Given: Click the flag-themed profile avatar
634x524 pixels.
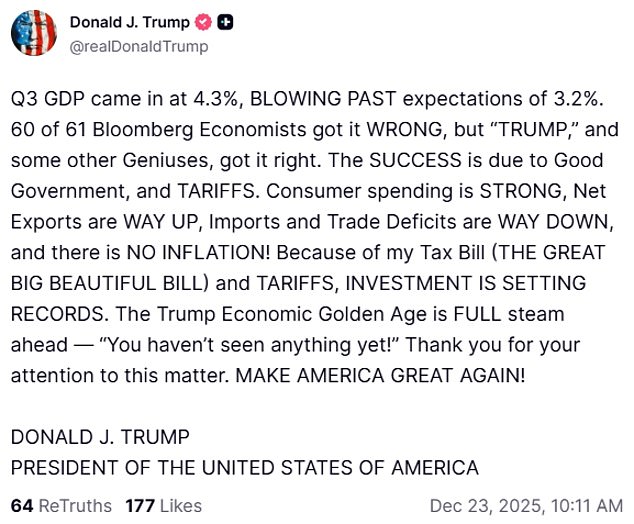Looking at the screenshot, I should 34,33.
